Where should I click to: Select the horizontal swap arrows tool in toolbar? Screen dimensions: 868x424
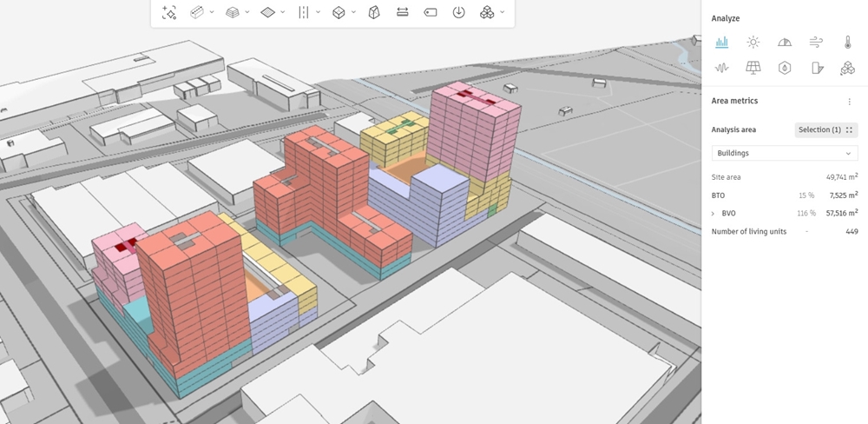click(402, 12)
